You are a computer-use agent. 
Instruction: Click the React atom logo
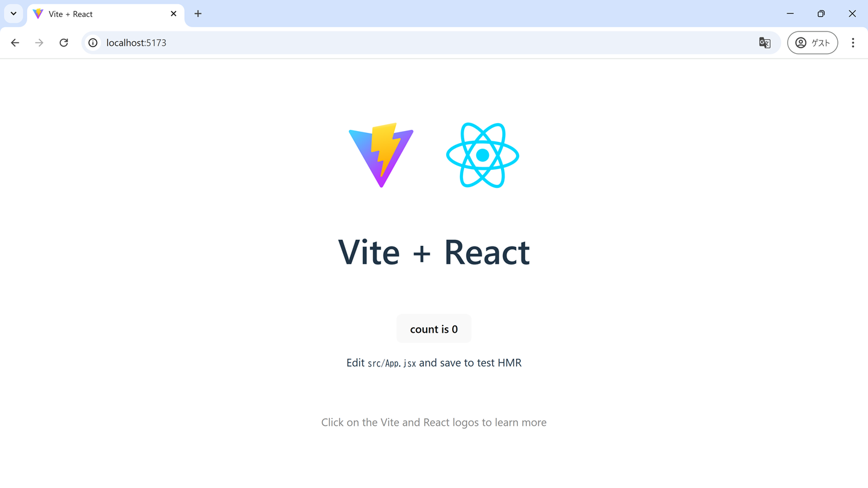482,155
